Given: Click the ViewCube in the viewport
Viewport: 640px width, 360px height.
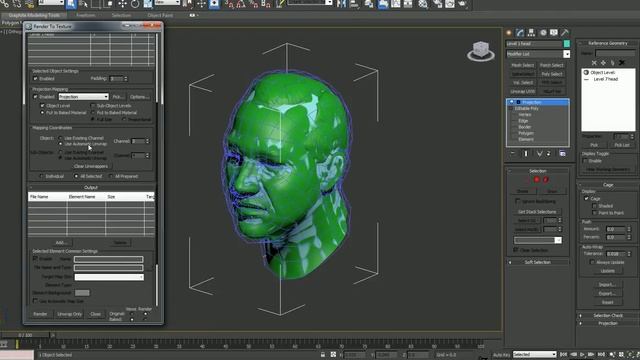Looking at the screenshot, I should tap(481, 51).
